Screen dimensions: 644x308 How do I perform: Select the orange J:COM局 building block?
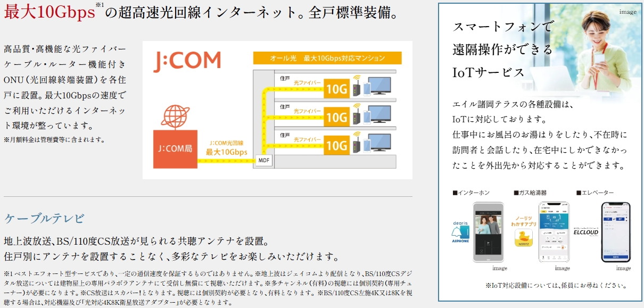(x=176, y=149)
